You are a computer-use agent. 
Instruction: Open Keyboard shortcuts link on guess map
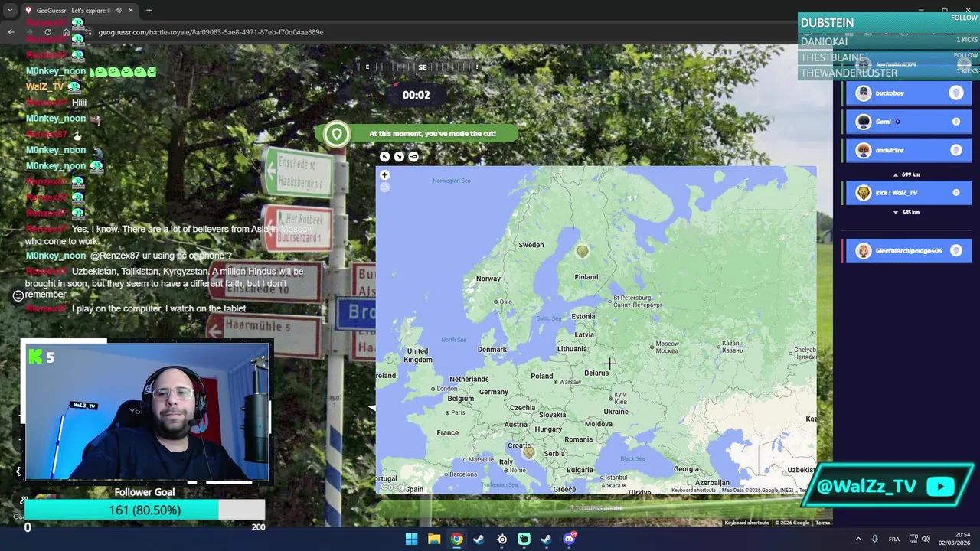click(694, 491)
